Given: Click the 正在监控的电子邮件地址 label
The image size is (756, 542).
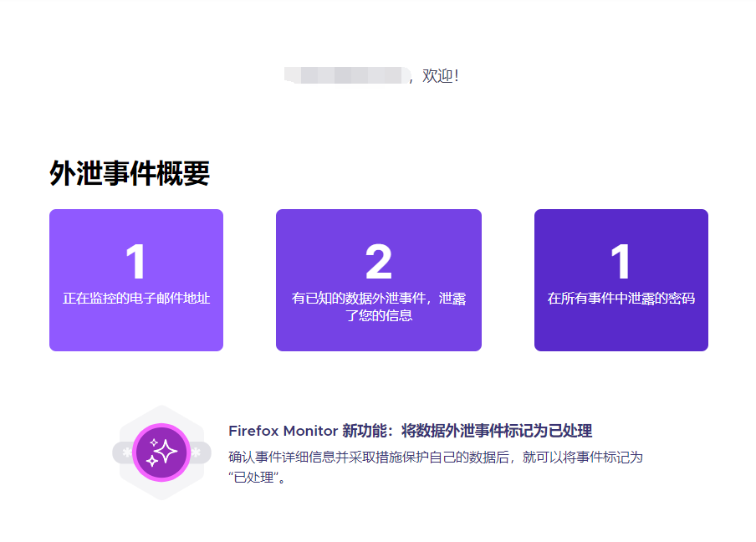Looking at the screenshot, I should 136,299.
